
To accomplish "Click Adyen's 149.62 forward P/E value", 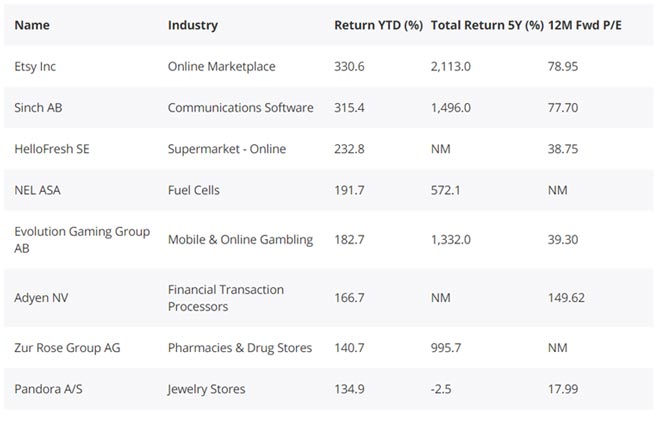I will tap(567, 298).
